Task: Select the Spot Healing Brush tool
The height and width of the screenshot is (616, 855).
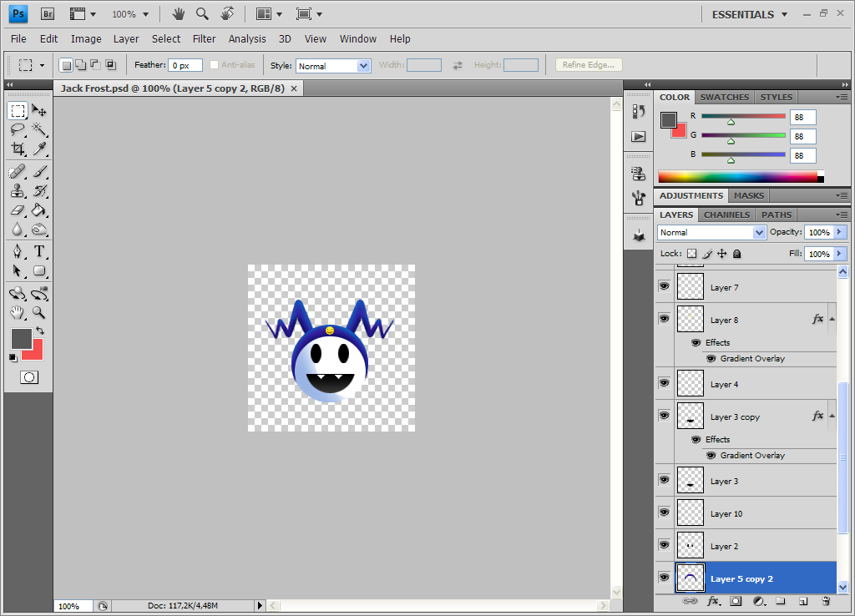Action: [18, 172]
